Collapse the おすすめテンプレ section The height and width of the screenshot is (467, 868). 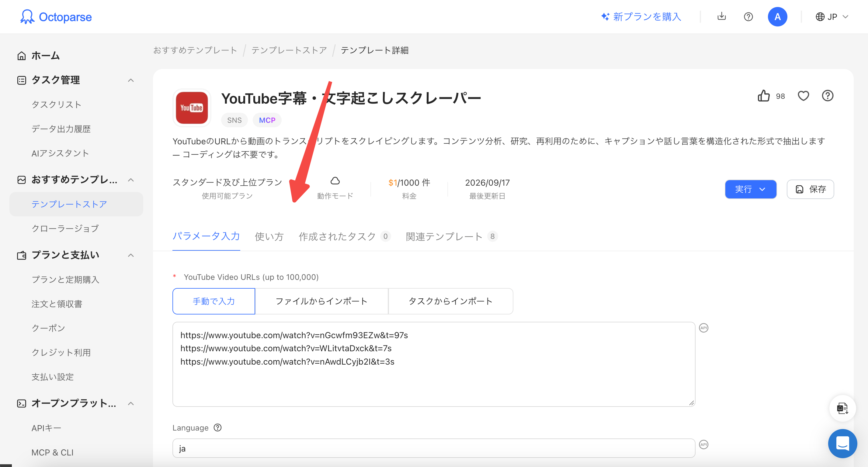(131, 180)
